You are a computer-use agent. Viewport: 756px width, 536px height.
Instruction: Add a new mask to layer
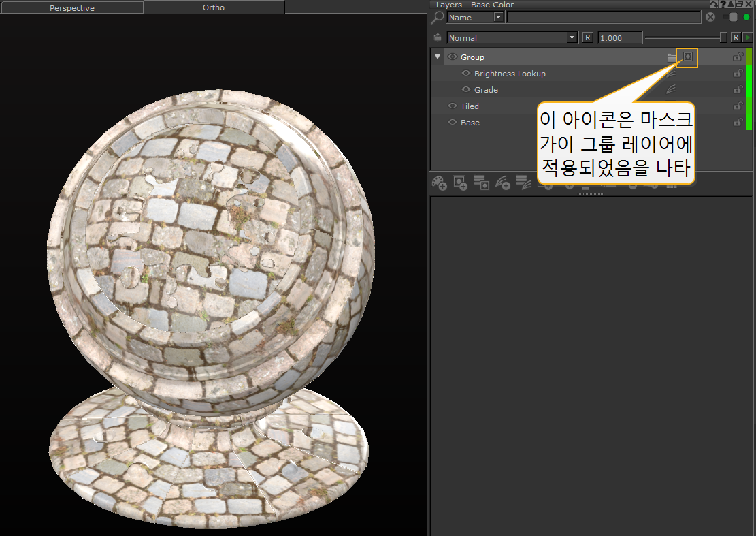(461, 183)
